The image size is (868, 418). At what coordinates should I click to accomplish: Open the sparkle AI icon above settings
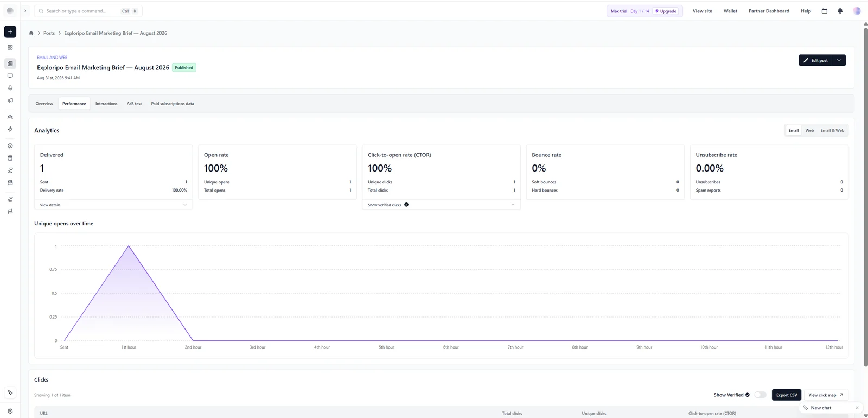tap(10, 392)
